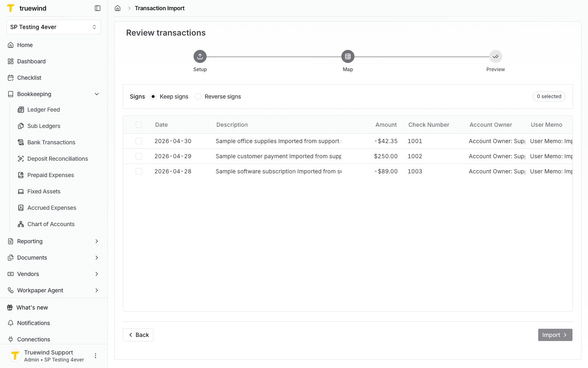
Task: Click check number 1001
Action: [x=415, y=141]
